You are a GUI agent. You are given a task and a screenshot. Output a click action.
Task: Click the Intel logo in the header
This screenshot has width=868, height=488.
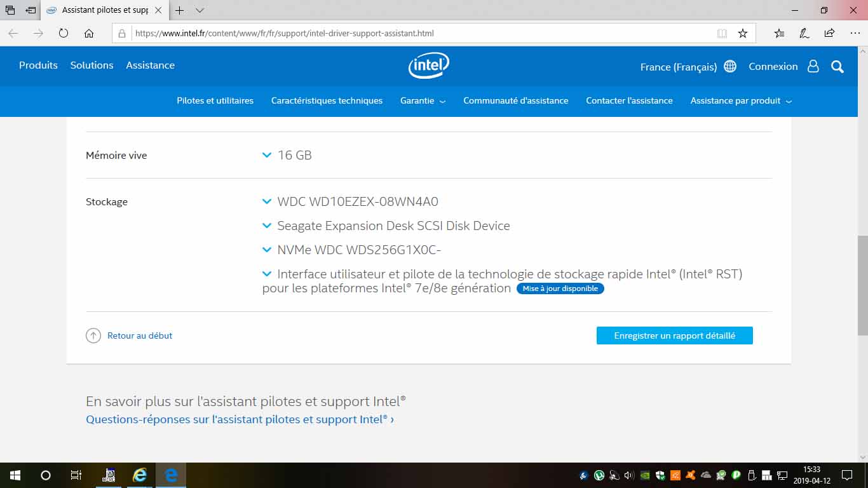point(429,65)
